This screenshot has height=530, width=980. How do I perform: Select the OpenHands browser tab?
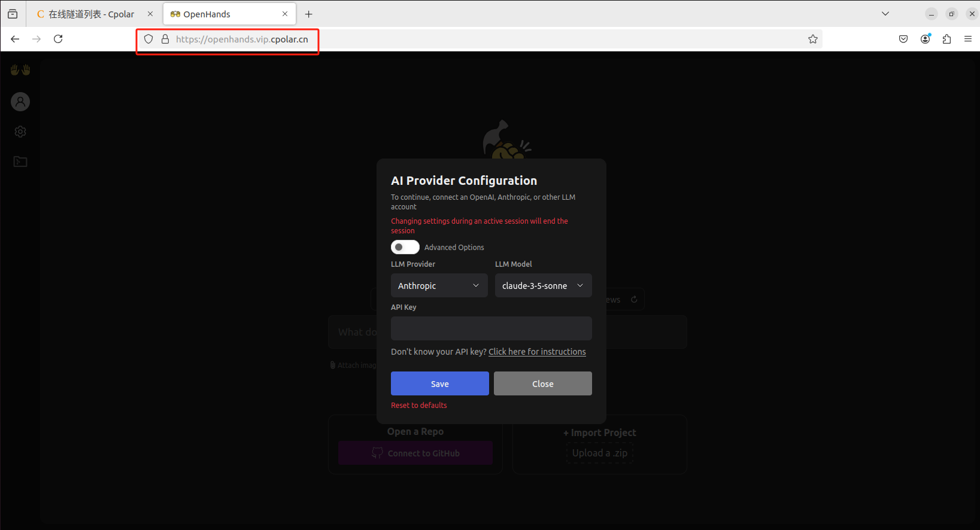click(229, 14)
